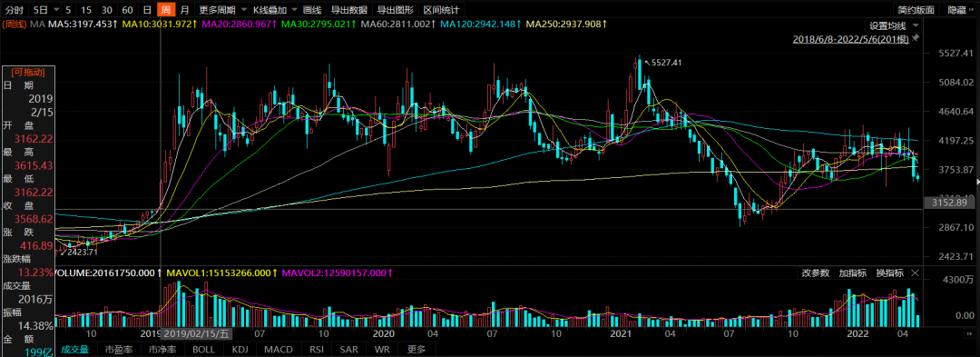Switch to 分时 intraday view
The width and height of the screenshot is (980, 357).
pos(14,10)
